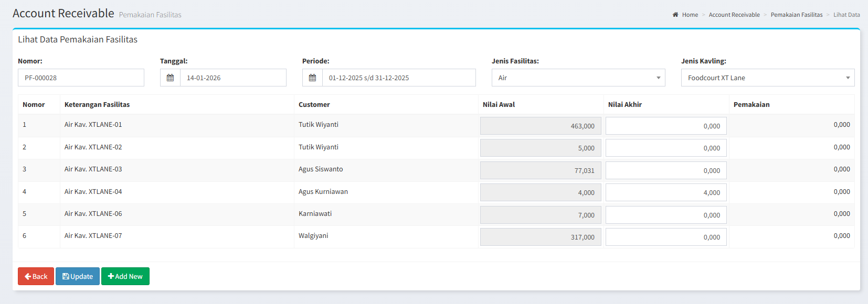Image resolution: width=868 pixels, height=304 pixels.
Task: Click the calendar icon beside Periode field
Action: pyautogui.click(x=312, y=78)
